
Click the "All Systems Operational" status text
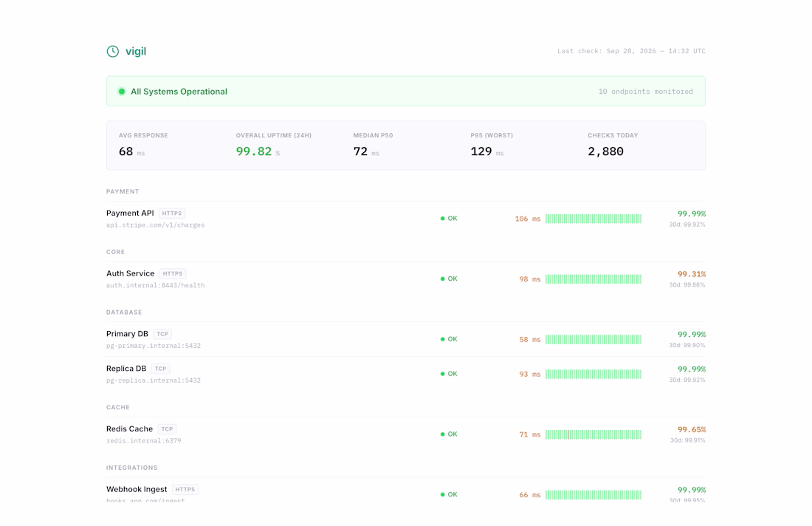click(x=179, y=92)
